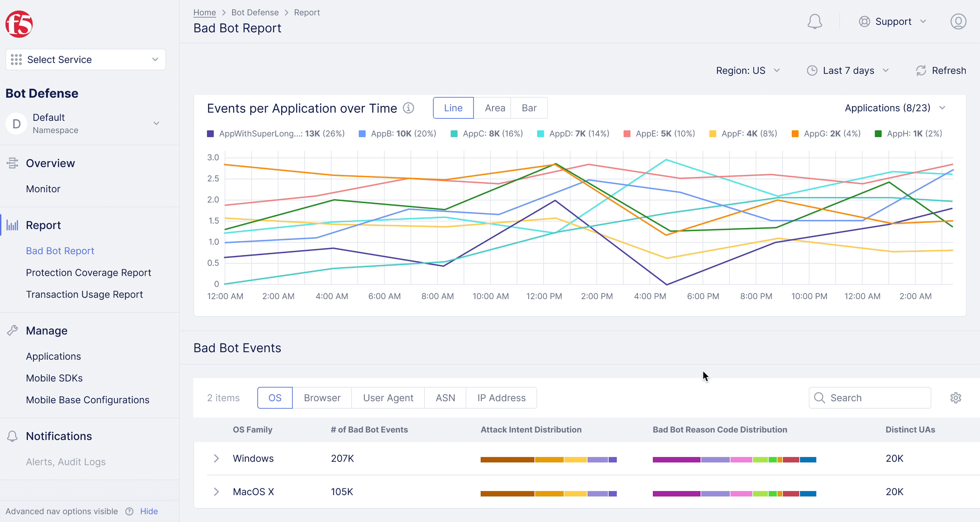This screenshot has height=522, width=980.
Task: Select the OS tab
Action: tap(275, 398)
